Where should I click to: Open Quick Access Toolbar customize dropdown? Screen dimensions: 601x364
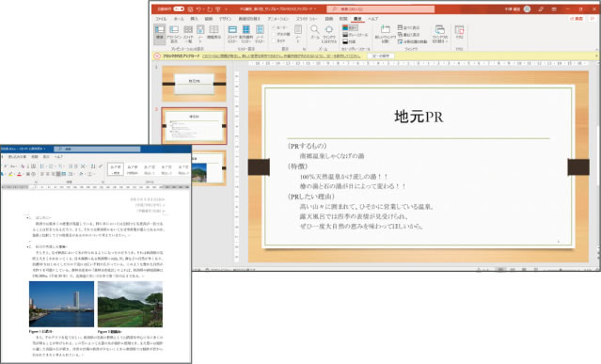[x=226, y=8]
